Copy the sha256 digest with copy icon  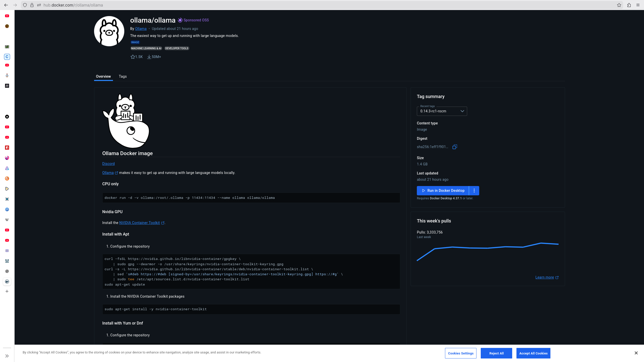tap(455, 147)
